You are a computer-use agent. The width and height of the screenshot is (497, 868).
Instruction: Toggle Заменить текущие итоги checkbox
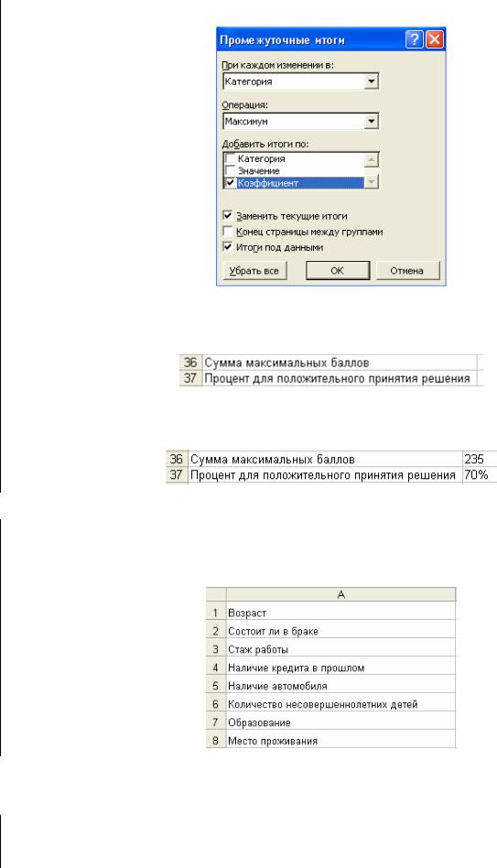point(228,216)
